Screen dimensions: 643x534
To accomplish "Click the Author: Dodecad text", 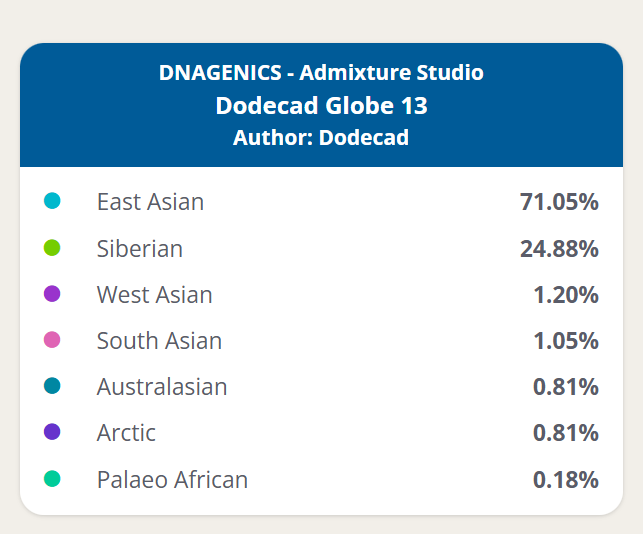I will coord(321,137).
